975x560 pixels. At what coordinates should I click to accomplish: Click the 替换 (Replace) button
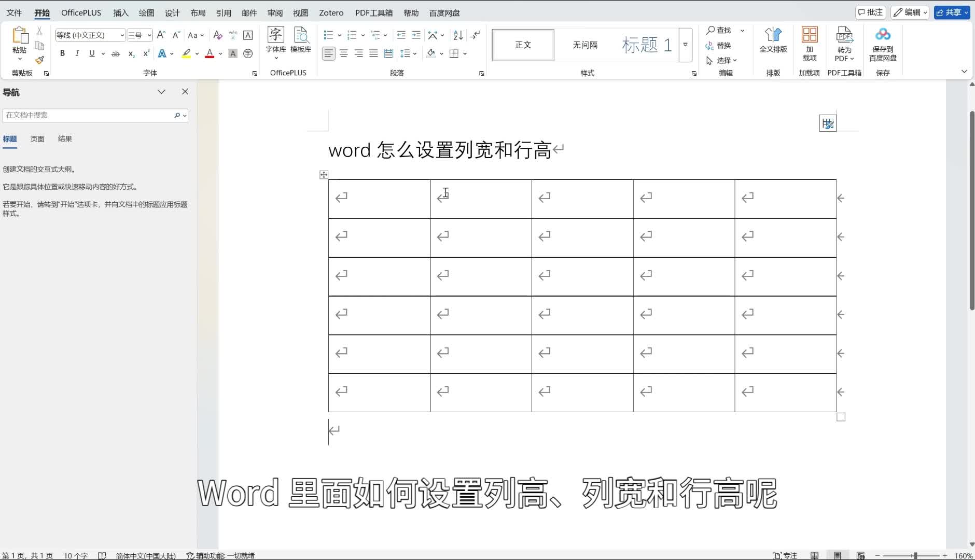tap(718, 45)
